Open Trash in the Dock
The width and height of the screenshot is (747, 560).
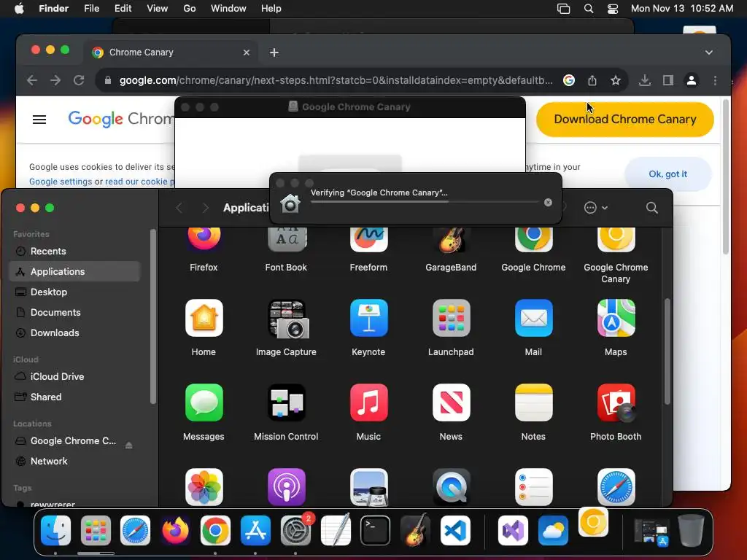click(691, 531)
